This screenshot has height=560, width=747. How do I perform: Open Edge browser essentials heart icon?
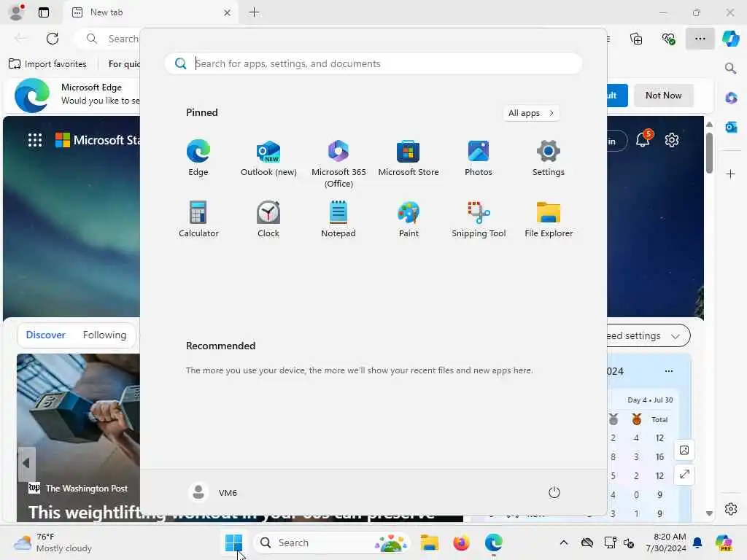click(668, 39)
